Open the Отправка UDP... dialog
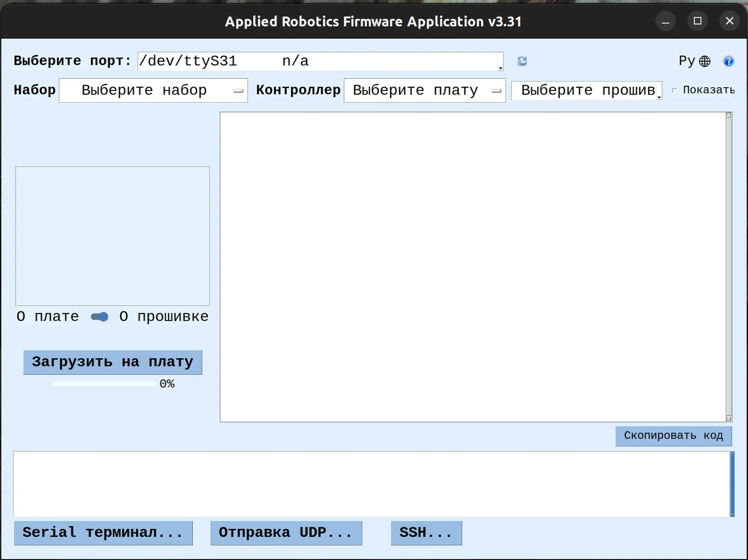748x560 pixels. 286,533
